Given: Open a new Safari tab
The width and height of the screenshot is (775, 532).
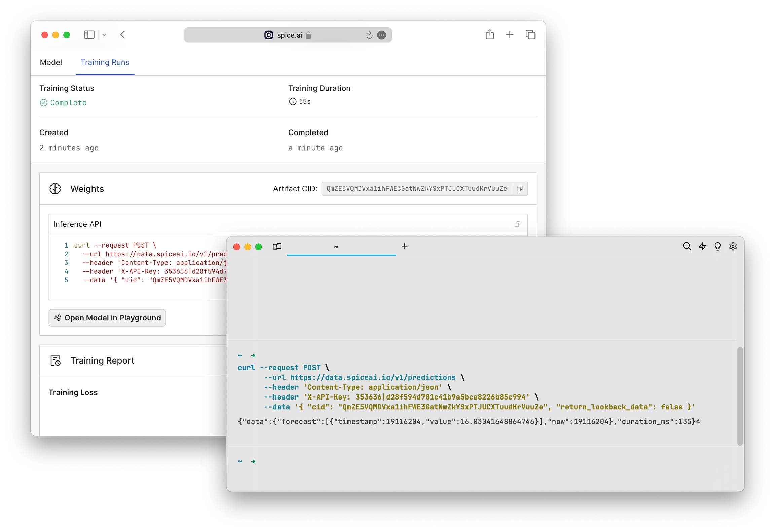Looking at the screenshot, I should pos(509,35).
